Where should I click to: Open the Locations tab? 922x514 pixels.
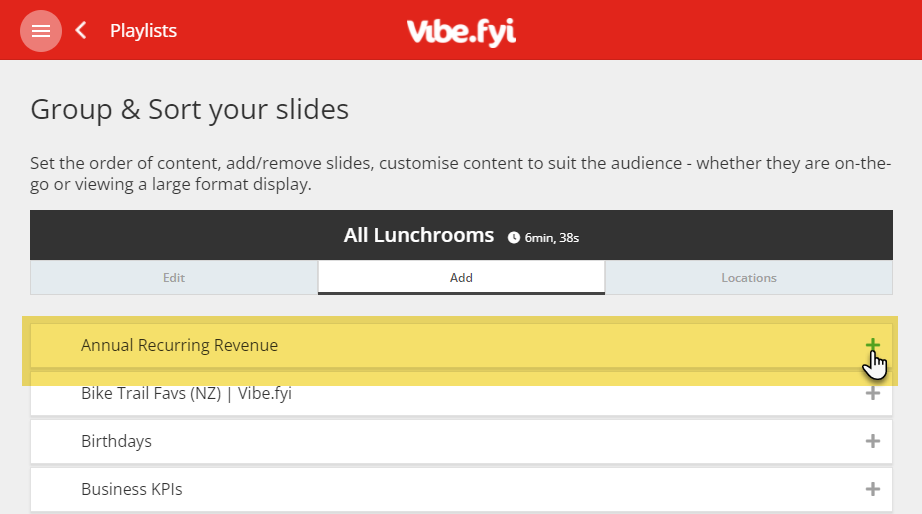[x=749, y=278]
